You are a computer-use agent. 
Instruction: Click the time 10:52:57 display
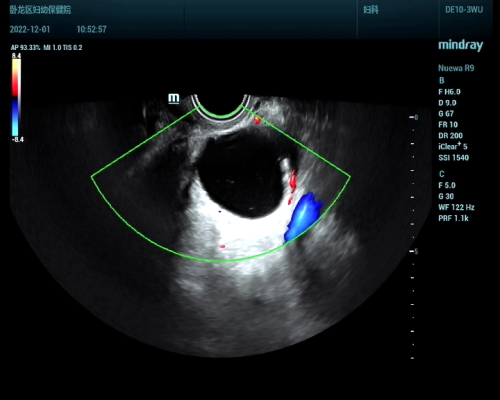(x=91, y=30)
